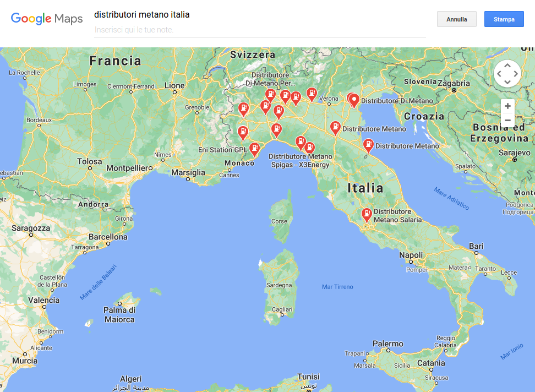Zoom in with the plus button
Viewport: 535px width, 392px height.
click(x=507, y=106)
